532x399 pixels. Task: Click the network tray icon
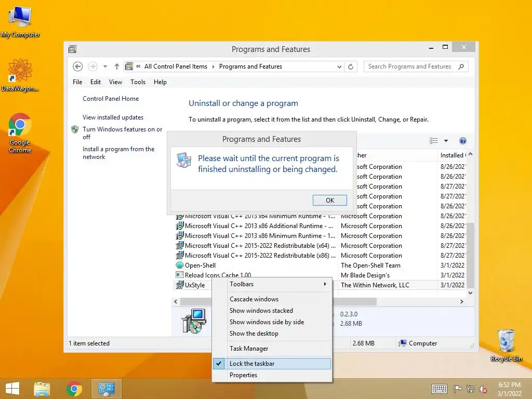[x=471, y=389]
